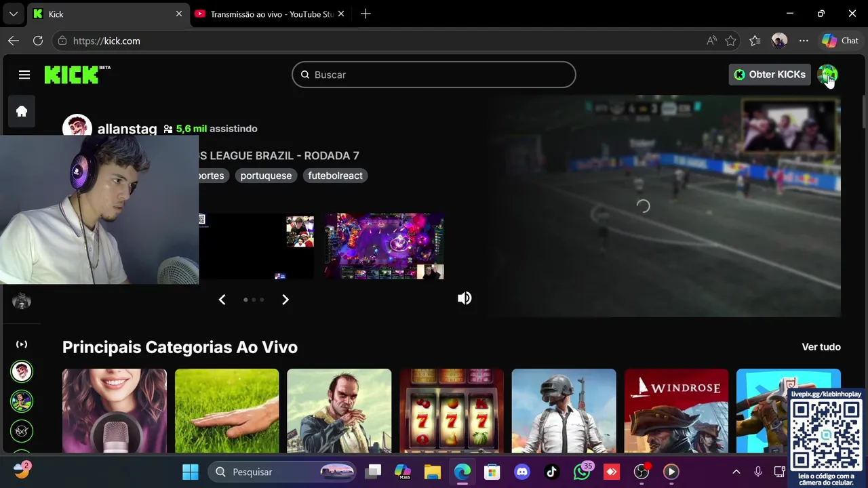Screen dimensions: 868x488
Task: Open File Explorer from taskbar
Action: [x=433, y=472]
